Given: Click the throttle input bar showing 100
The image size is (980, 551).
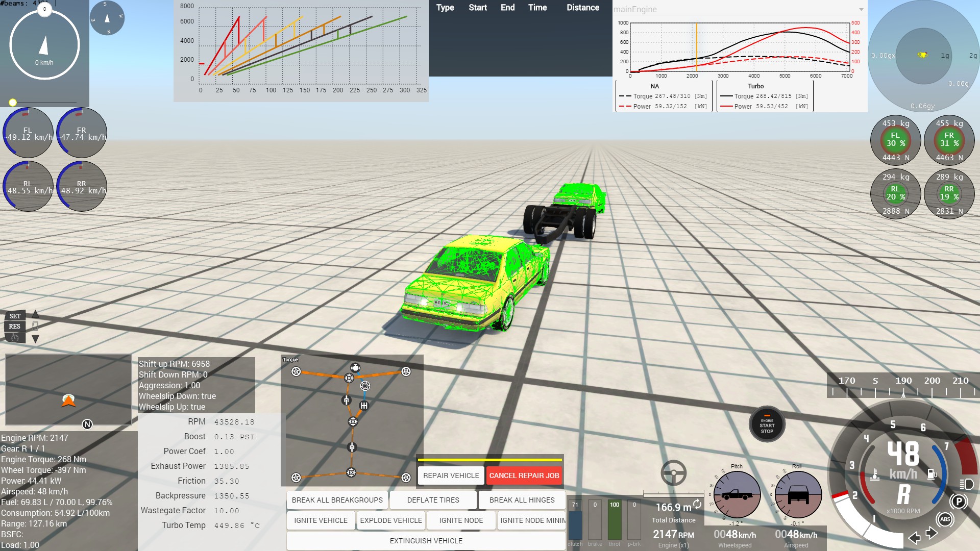Looking at the screenshot, I should pos(615,520).
